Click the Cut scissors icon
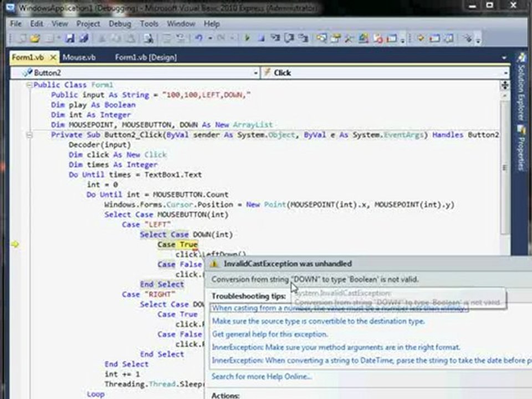The width and height of the screenshot is (532, 399). 101,38
